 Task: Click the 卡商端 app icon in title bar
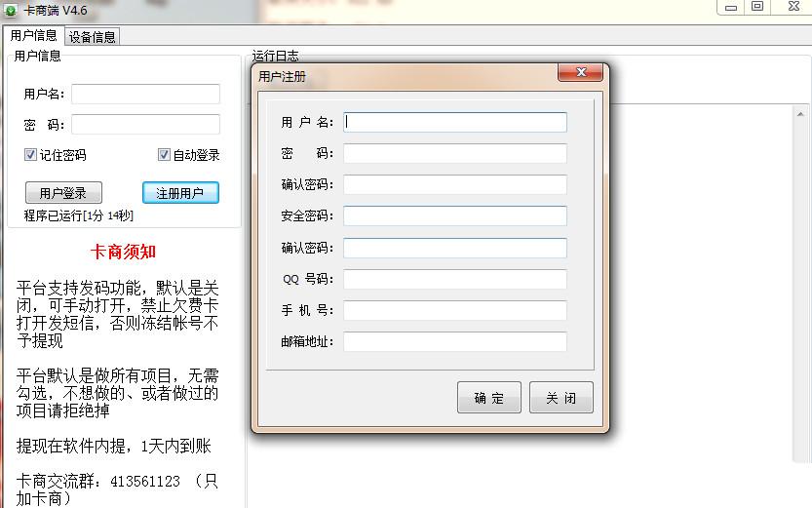[11, 9]
